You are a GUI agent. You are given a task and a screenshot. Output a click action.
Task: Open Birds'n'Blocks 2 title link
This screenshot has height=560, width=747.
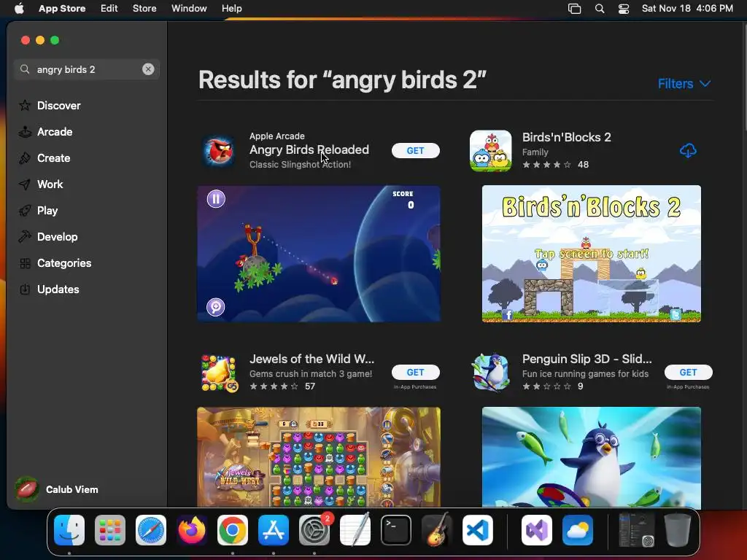click(566, 137)
